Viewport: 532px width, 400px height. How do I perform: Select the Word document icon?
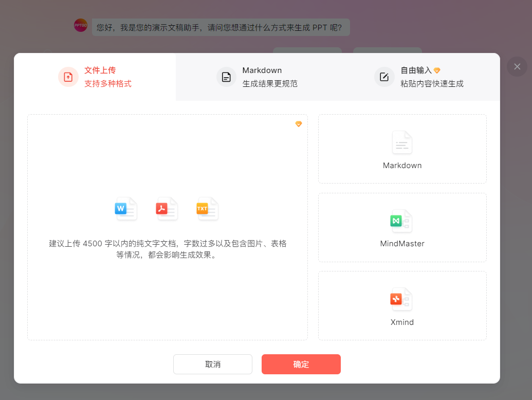point(126,209)
